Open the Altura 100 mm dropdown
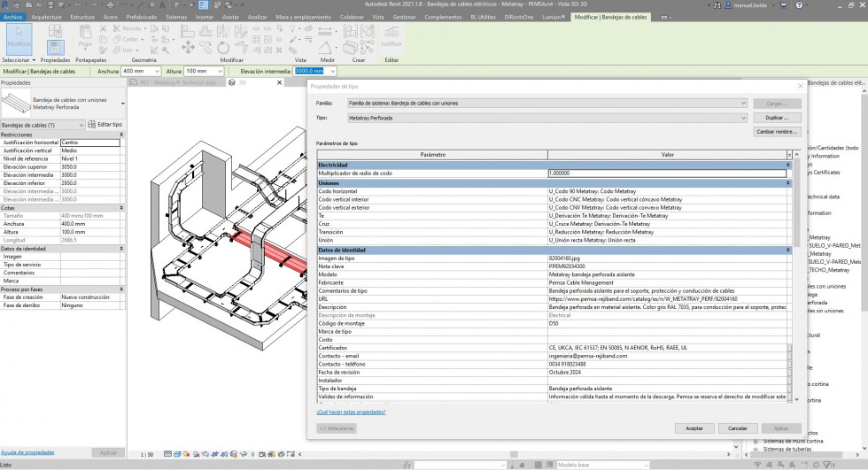 220,72
